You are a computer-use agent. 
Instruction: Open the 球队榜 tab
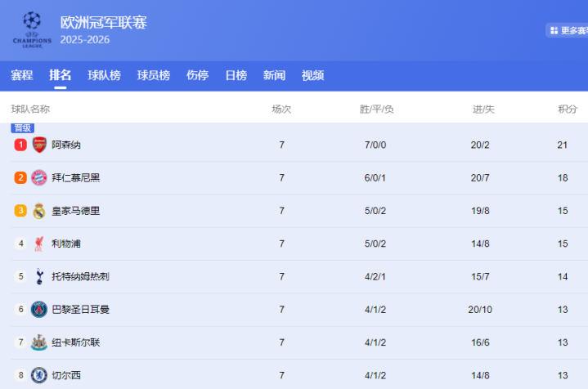105,75
